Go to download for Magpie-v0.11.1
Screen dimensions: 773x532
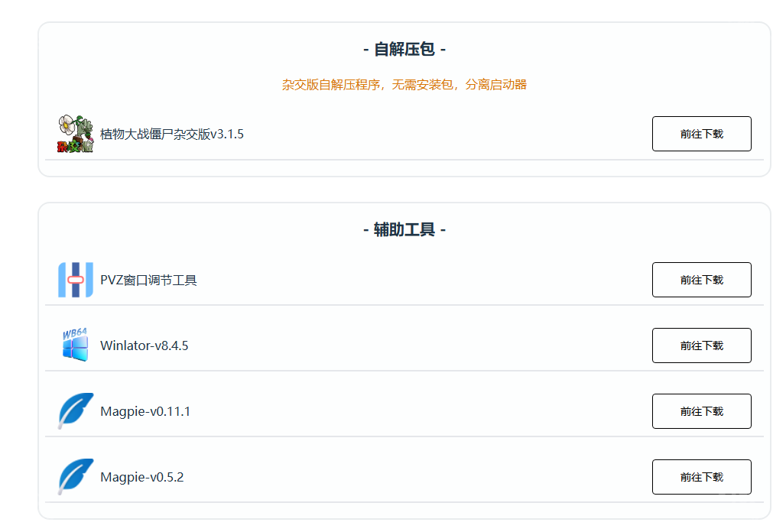pyautogui.click(x=701, y=411)
